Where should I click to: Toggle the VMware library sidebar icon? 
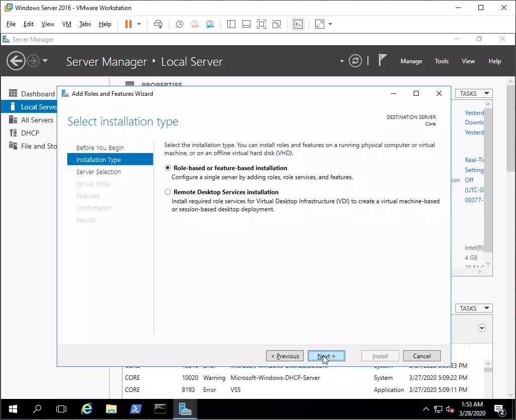pyautogui.click(x=231, y=24)
